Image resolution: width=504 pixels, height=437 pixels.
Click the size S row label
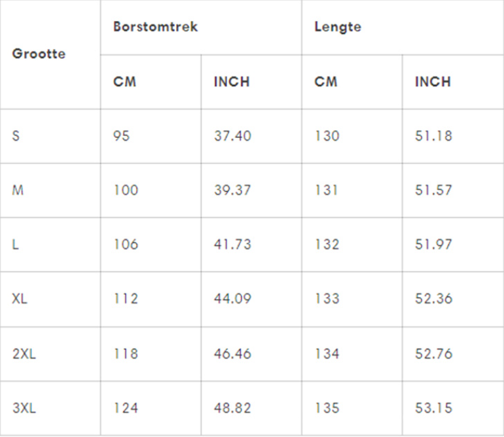[16, 136]
